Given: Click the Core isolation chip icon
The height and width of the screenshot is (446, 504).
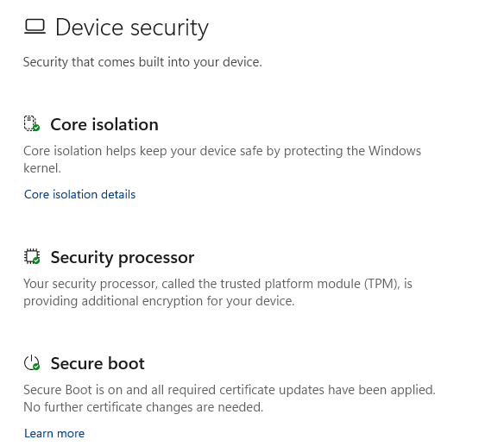Looking at the screenshot, I should click(31, 123).
